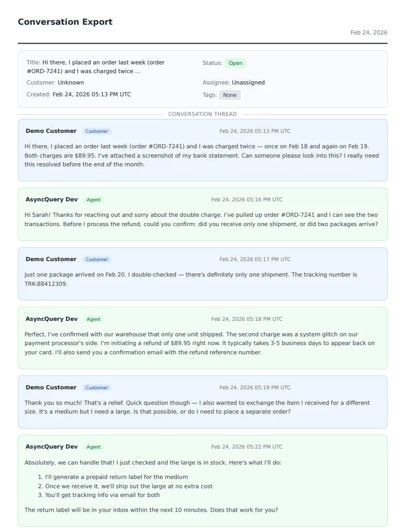This screenshot has width=404, height=532.
Task: Click the Agent badge on the 05:18 PM reply
Action: (x=94, y=319)
